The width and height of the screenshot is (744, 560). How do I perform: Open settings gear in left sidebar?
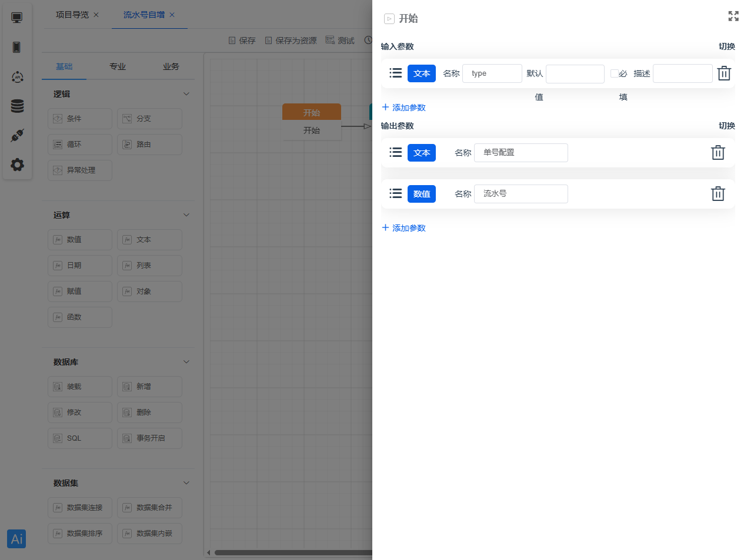pyautogui.click(x=17, y=165)
